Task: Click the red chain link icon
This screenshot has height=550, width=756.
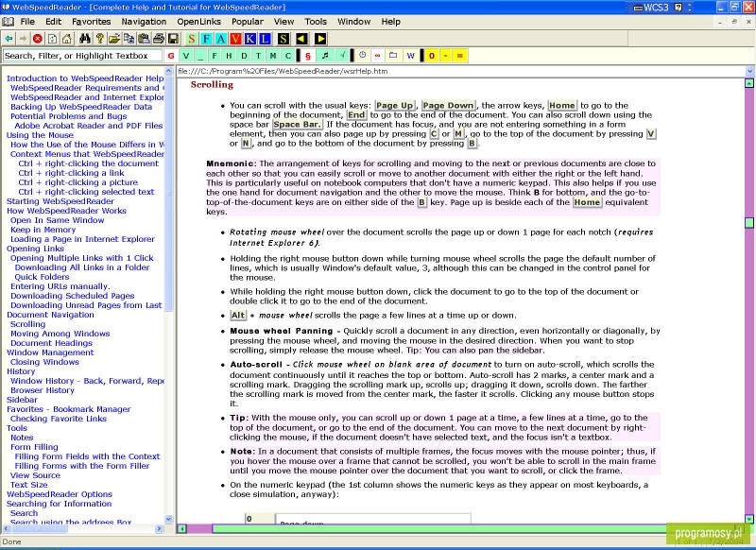Action: [377, 56]
